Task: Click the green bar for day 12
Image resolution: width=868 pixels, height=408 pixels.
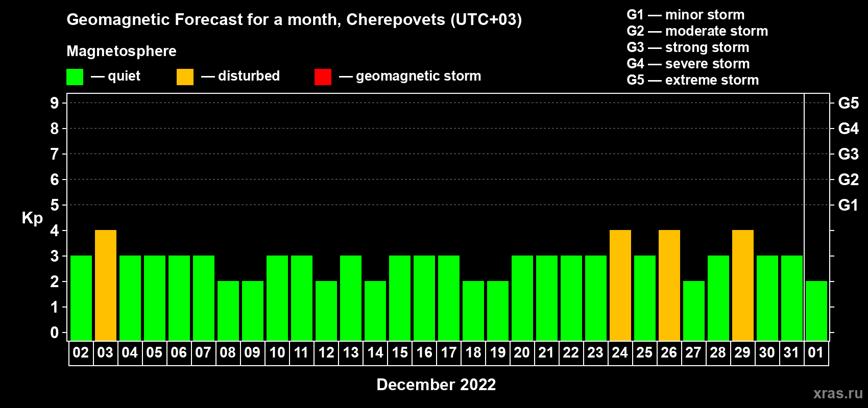Action: point(326,311)
